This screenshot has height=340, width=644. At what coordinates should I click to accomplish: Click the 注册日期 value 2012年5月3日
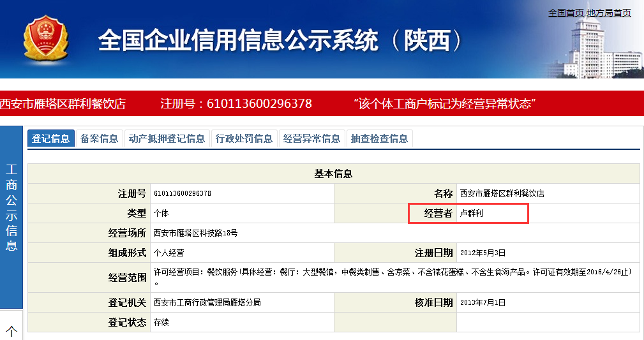[x=483, y=253]
